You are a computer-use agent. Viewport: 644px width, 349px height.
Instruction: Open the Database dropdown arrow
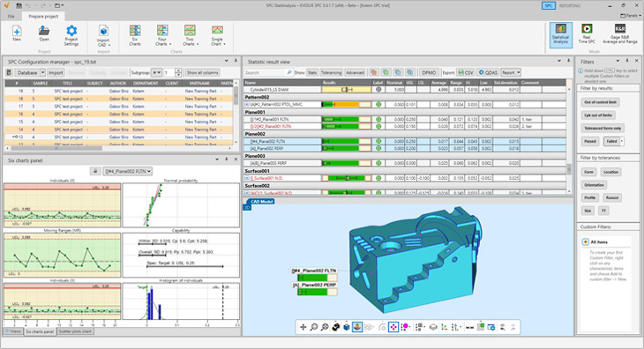42,72
